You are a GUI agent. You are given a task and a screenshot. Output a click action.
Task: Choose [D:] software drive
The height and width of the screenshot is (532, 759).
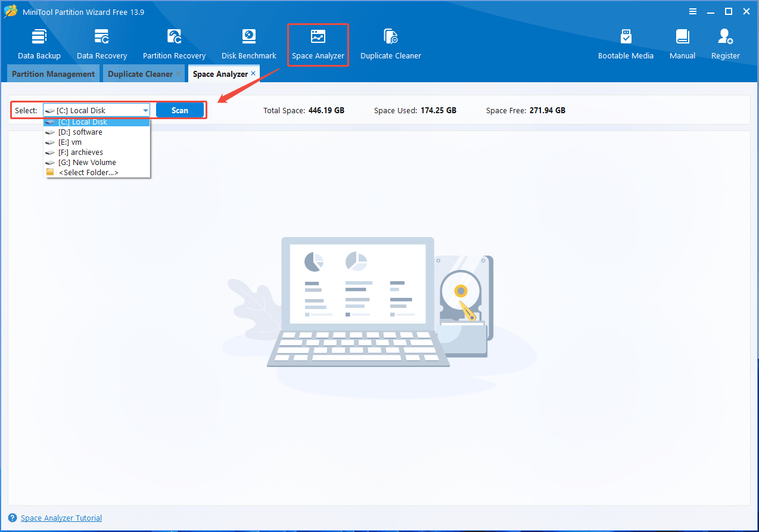(97, 132)
